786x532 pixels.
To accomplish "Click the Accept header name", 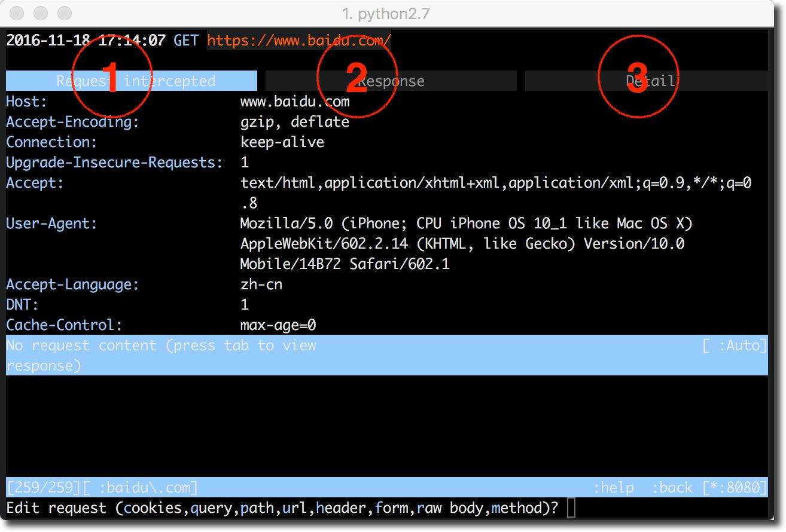I will tap(35, 183).
